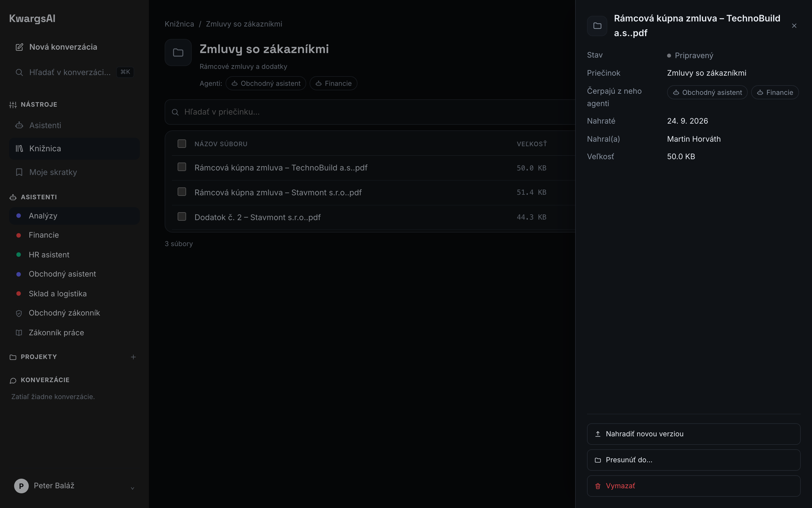Open Rámcová kúpna zmluva – Stavmont s.r.o..pdf

pyautogui.click(x=278, y=192)
